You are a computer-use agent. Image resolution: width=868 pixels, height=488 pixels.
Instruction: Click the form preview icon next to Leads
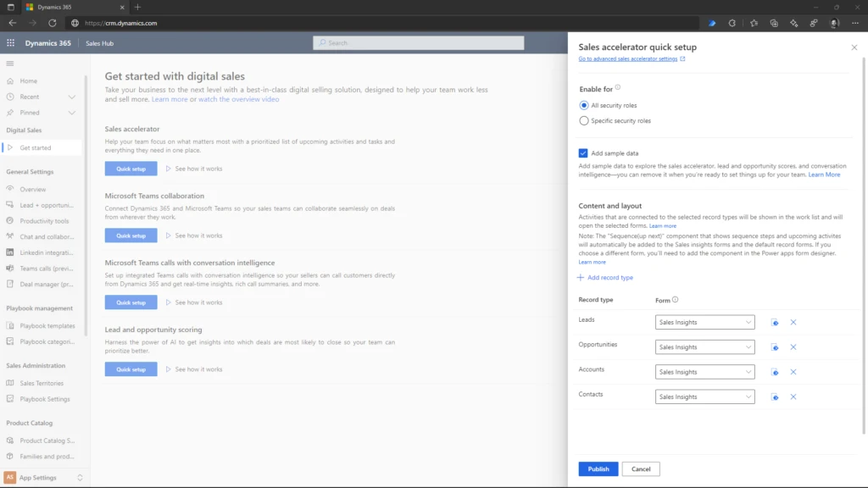tap(775, 322)
